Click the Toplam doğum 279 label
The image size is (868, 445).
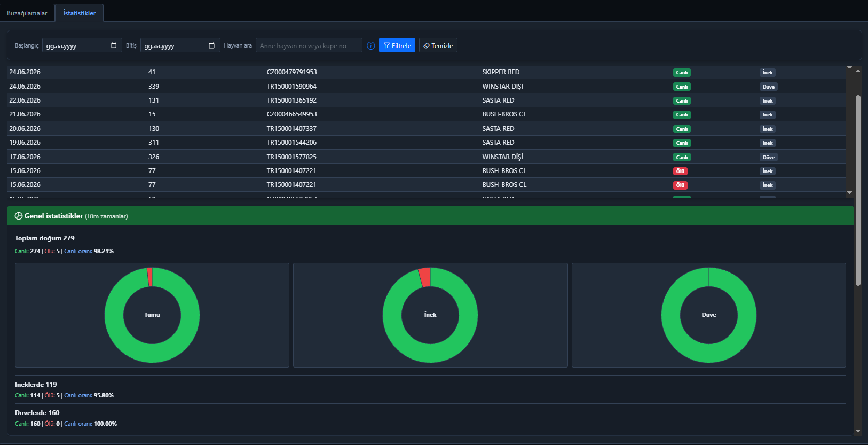click(45, 238)
